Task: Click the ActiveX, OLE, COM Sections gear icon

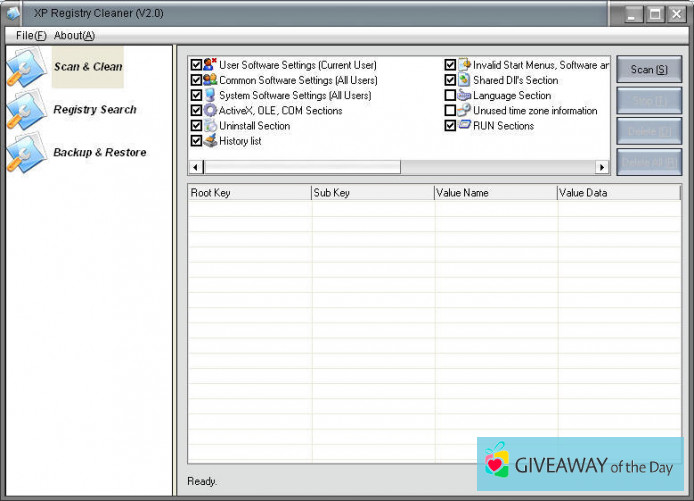Action: tap(210, 111)
